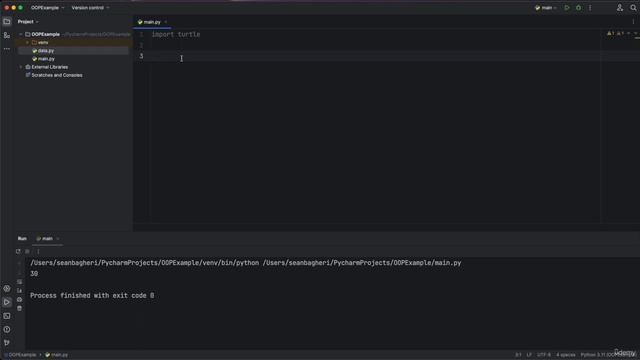Open the OOPExample project dropdown
The width and height of the screenshot is (640, 360).
coord(47,8)
